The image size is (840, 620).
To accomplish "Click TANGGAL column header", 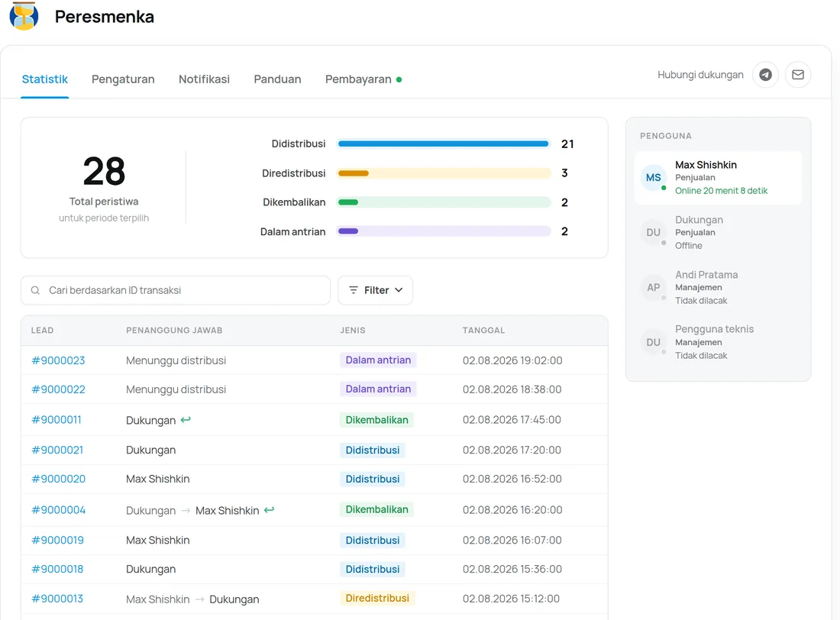I will pos(483,330).
